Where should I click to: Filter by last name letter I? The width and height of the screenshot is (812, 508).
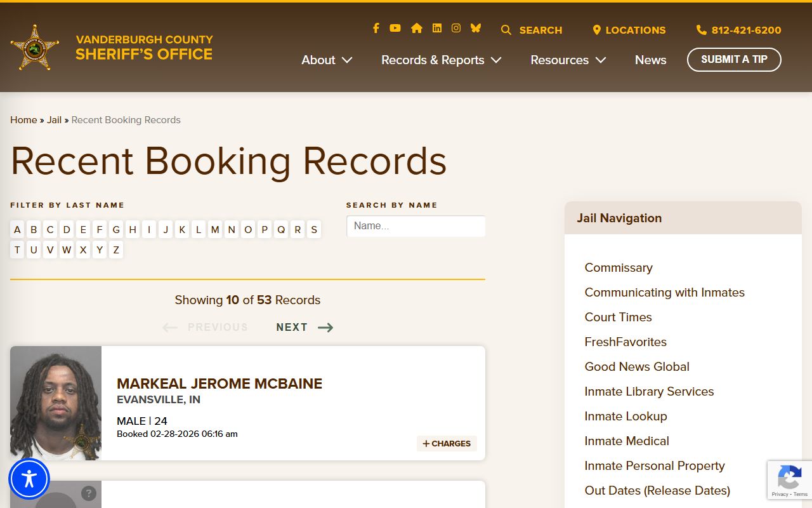click(x=149, y=230)
